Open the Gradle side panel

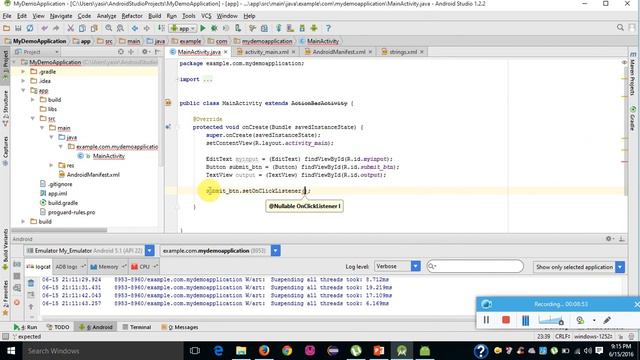point(633,118)
